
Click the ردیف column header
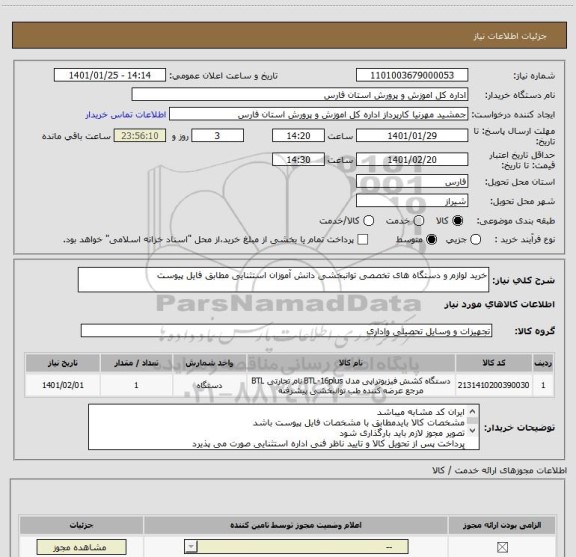click(x=543, y=363)
